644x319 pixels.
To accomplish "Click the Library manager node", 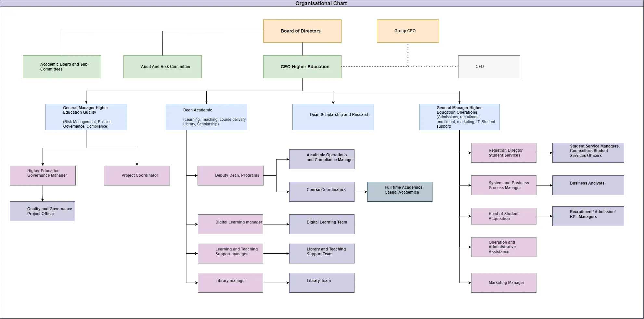I will coord(230,283).
